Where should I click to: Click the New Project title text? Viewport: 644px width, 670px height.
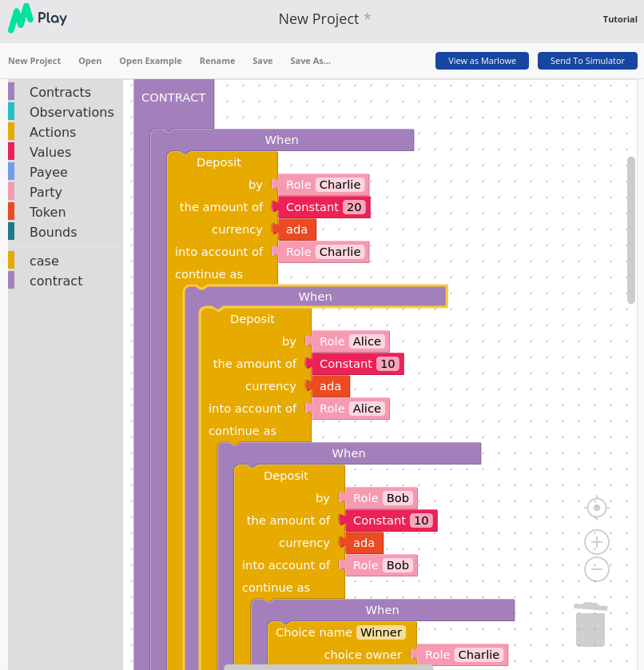pyautogui.click(x=319, y=19)
